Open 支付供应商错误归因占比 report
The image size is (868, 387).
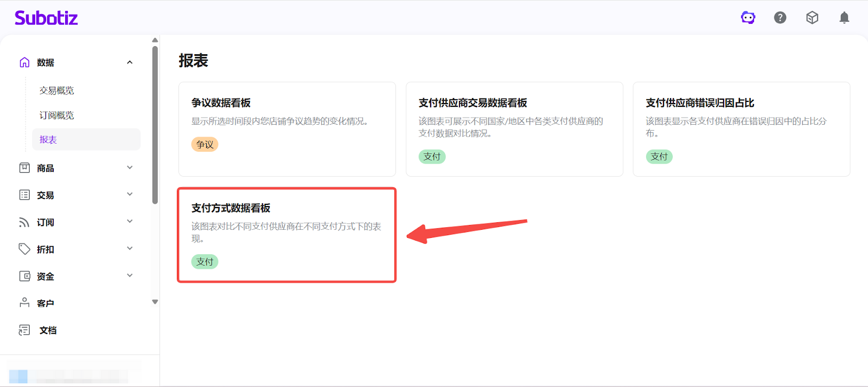(741, 129)
